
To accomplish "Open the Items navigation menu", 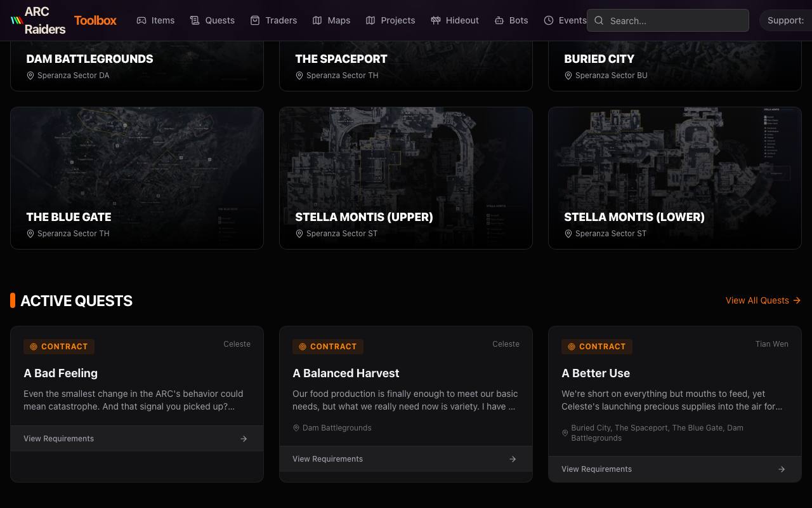I will click(x=155, y=20).
